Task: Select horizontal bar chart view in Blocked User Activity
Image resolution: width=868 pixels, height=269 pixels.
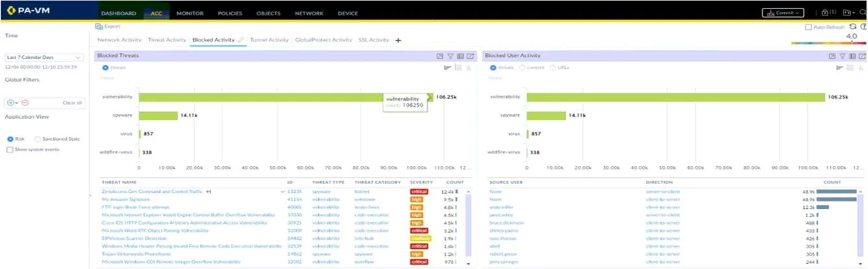Action: (840, 67)
